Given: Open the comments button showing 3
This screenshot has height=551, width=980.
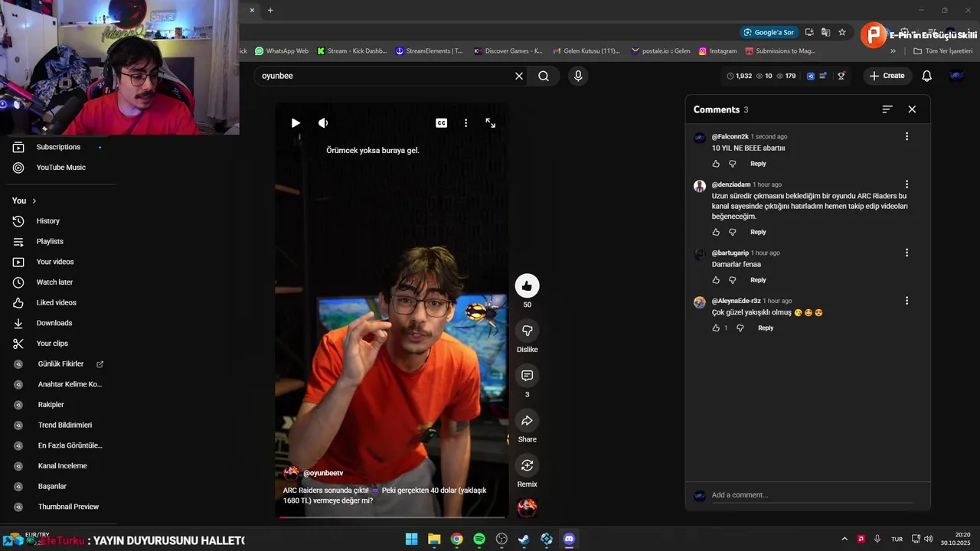Looking at the screenshot, I should 527,376.
